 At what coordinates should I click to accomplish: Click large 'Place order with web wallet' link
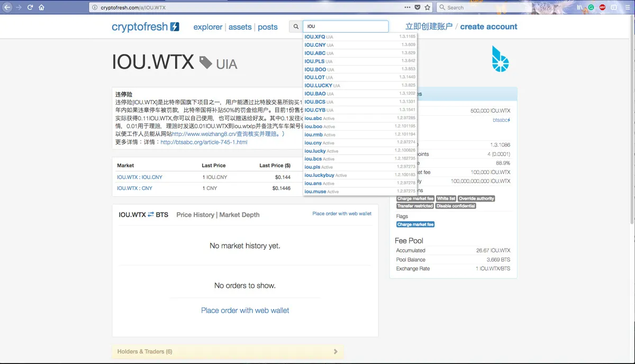pyautogui.click(x=245, y=311)
